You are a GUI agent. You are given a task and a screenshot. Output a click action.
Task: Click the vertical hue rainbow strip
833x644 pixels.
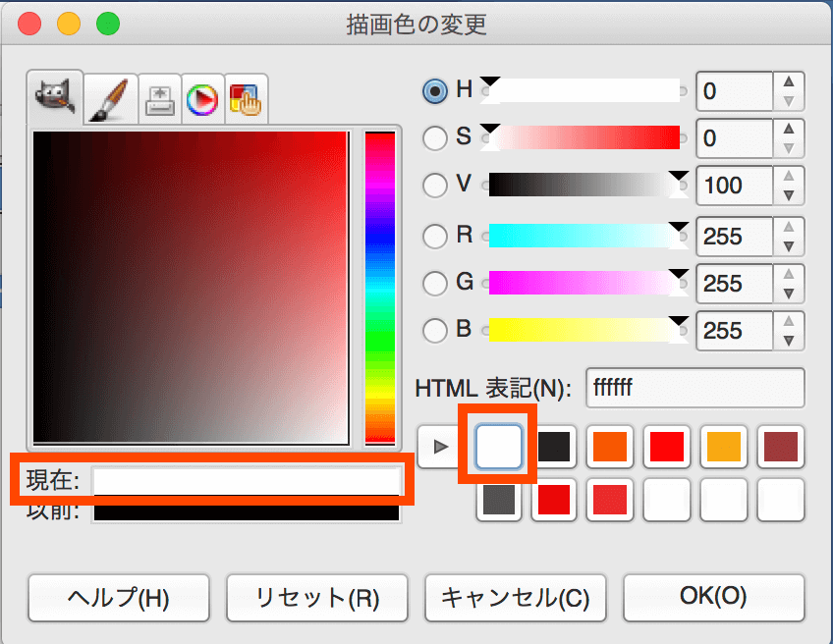(x=380, y=288)
